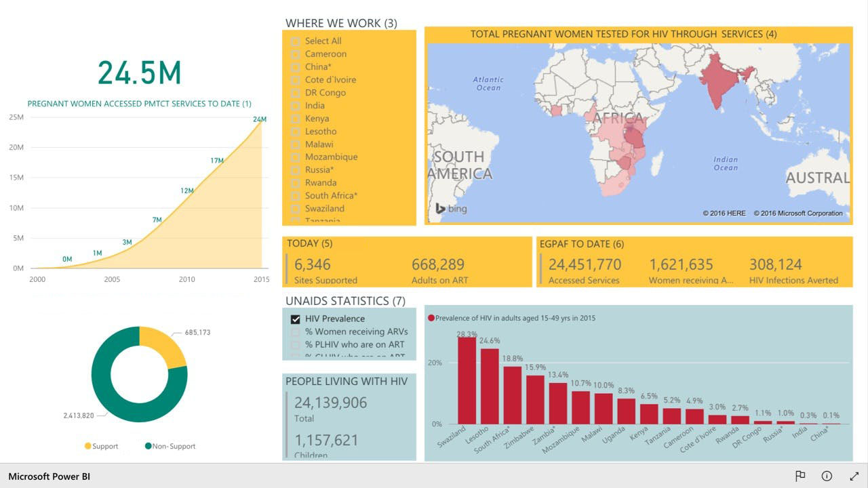Click the 2016 Microsoft Corporation copyright link
The height and width of the screenshot is (488, 868).
(x=798, y=213)
